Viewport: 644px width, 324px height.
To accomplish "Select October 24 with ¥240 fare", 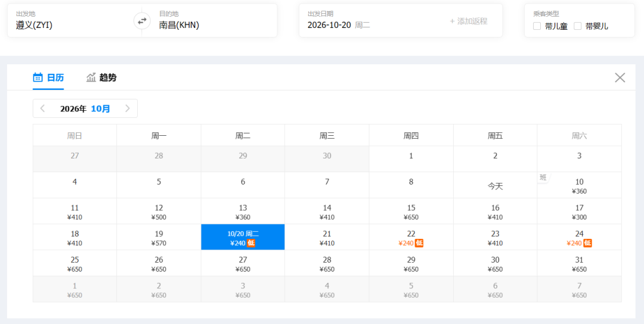I will 579,238.
